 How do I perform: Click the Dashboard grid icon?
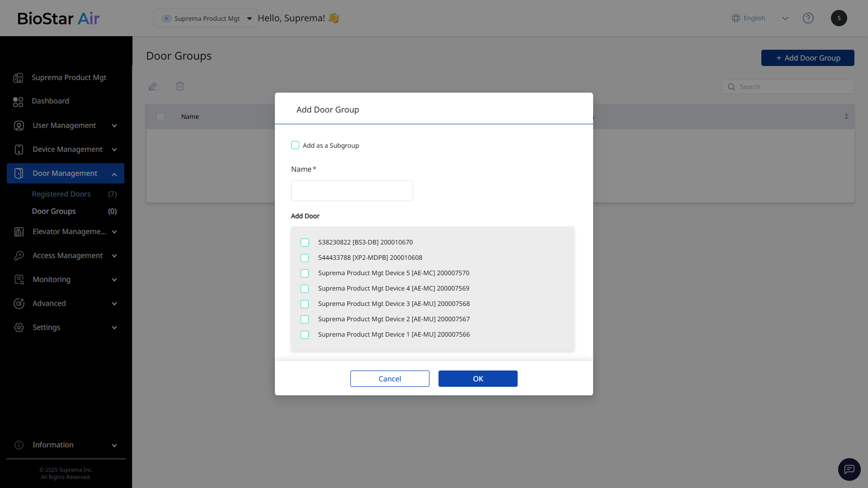pos(18,102)
